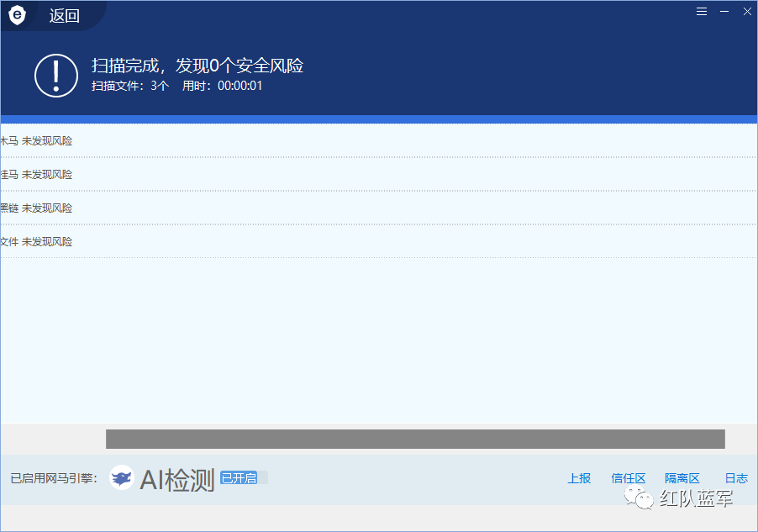Click the 扫描文件: 3个 count
This screenshot has height=532, width=758.
pyautogui.click(x=130, y=86)
